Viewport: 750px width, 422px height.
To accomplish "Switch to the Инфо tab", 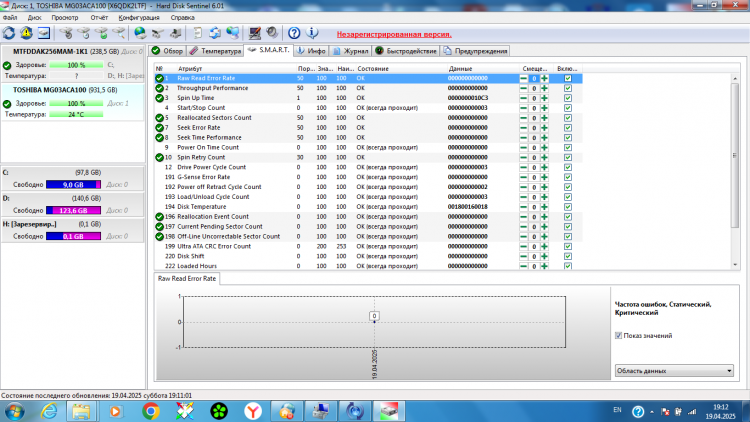I will point(311,51).
